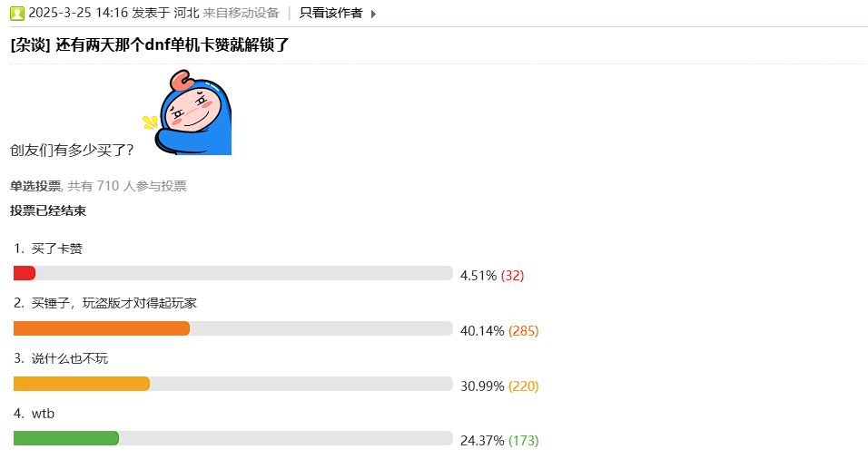The image size is (868, 459).
Task: Click the post title about dnf单机卡赞
Action: (x=173, y=44)
